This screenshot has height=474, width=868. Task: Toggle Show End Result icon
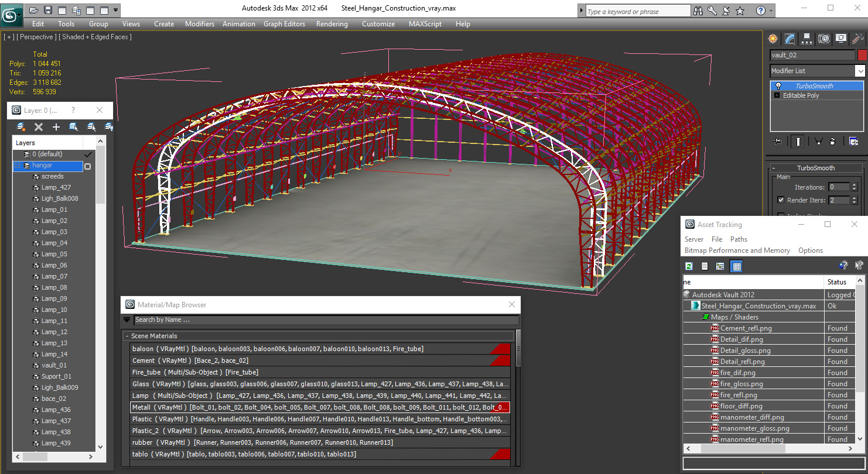[x=798, y=141]
